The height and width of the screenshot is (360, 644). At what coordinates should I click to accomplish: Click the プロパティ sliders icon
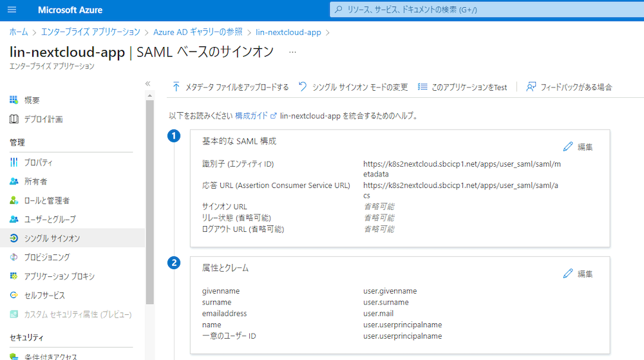(14, 162)
